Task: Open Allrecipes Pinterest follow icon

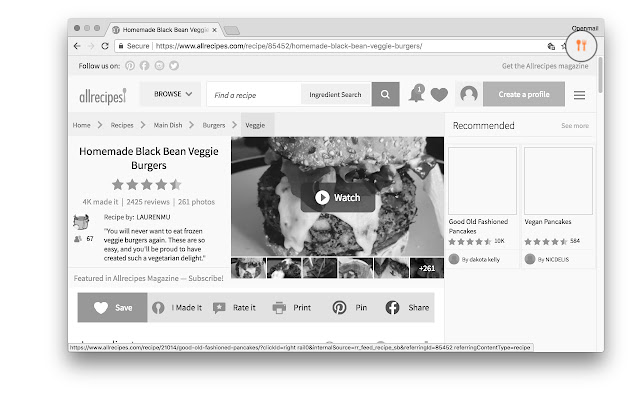Action: click(130, 66)
